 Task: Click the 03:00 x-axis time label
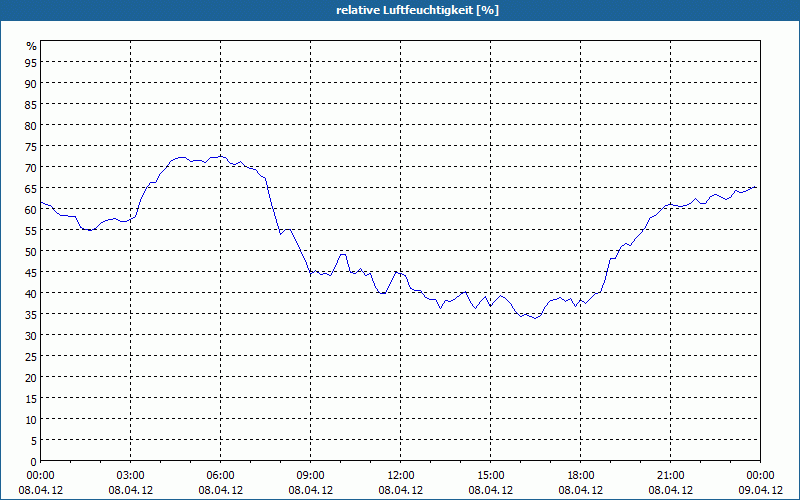131,476
